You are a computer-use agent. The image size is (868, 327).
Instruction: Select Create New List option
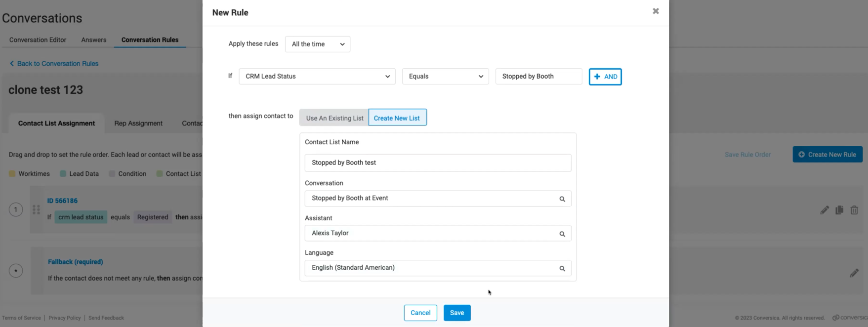pos(397,118)
